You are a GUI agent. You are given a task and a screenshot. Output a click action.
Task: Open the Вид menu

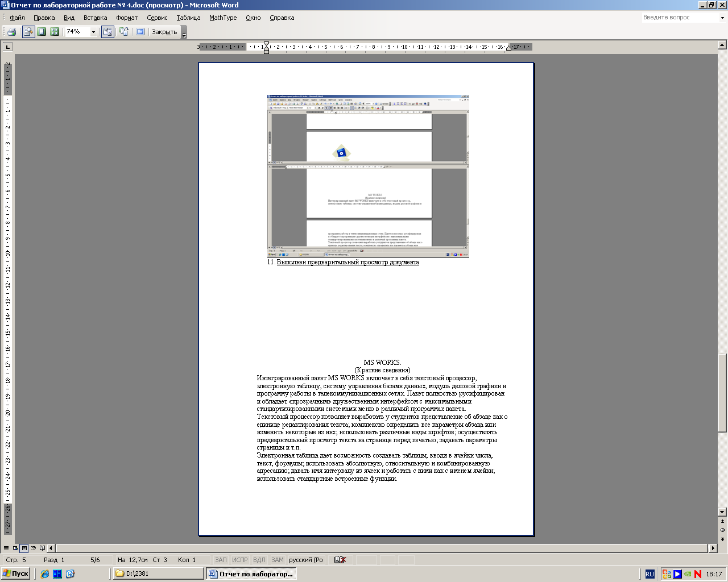pos(69,18)
